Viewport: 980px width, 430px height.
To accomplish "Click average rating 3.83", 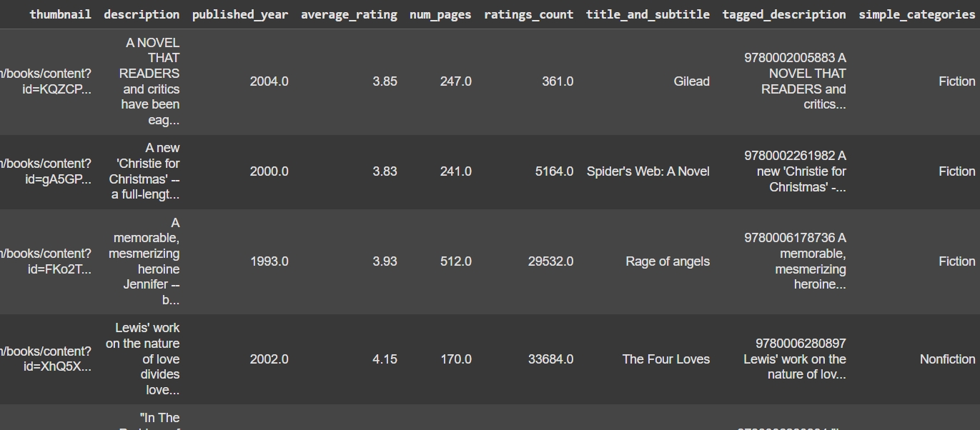I will coord(385,171).
